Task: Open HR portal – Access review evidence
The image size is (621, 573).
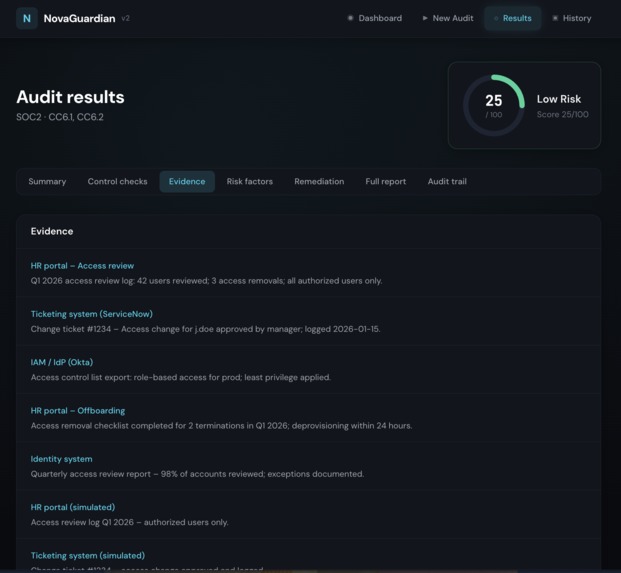Action: click(82, 266)
